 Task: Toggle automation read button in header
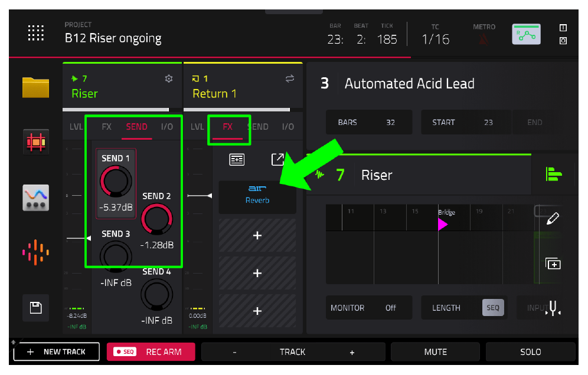526,34
